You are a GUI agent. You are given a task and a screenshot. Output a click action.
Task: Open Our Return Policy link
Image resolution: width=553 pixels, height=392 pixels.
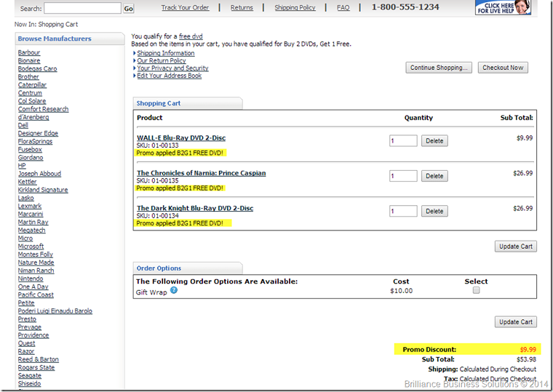[x=162, y=60]
